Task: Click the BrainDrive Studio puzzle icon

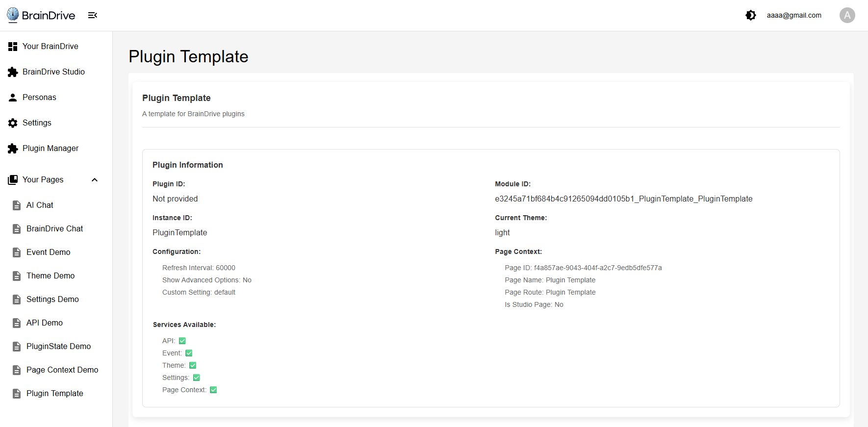Action: point(13,72)
